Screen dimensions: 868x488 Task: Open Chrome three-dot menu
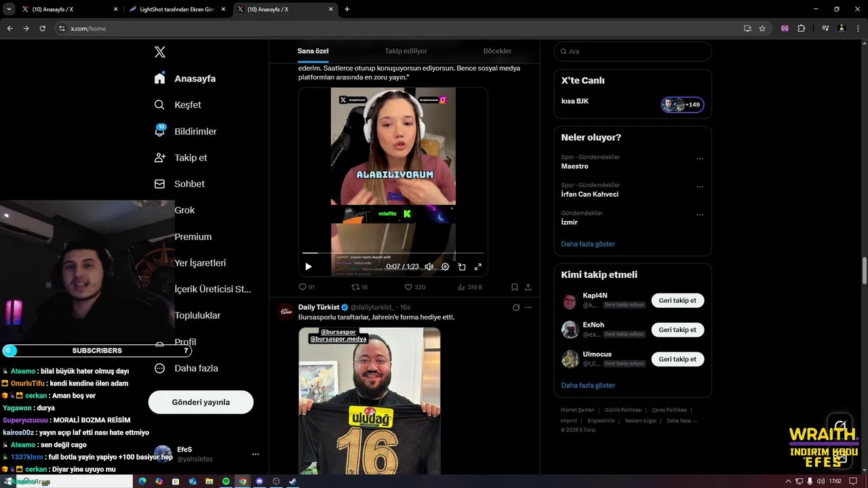tap(858, 28)
